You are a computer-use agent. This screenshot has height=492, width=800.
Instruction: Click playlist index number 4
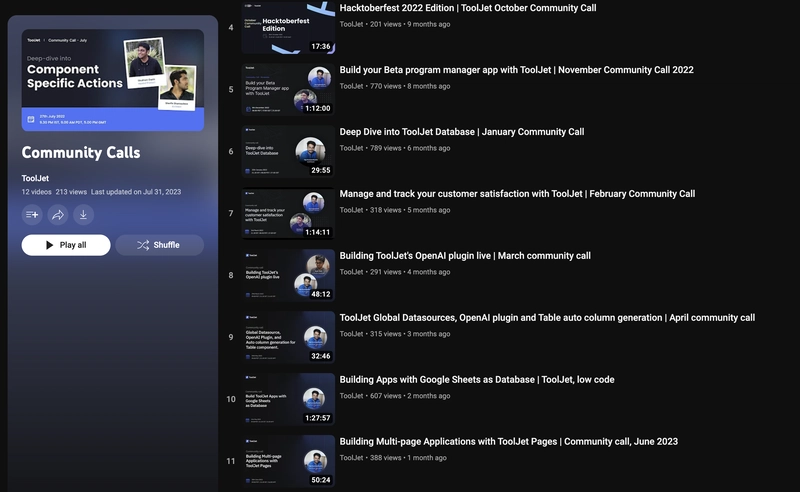[231, 28]
